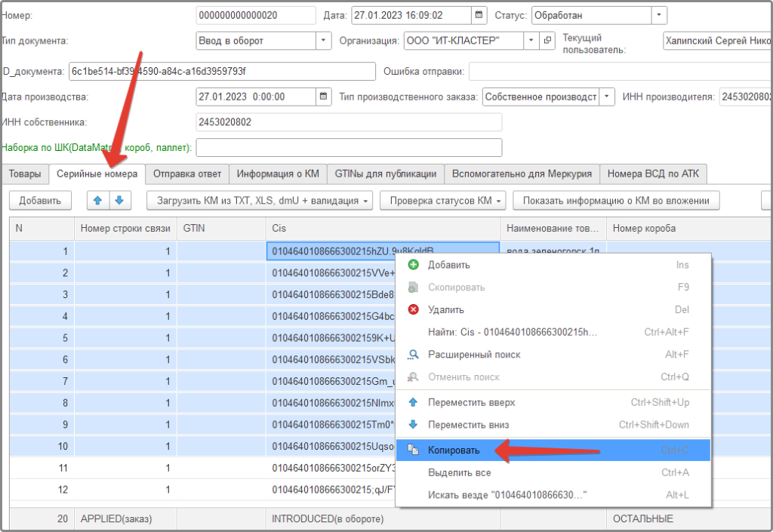Click into the Номер field
Screen dimensions: 773x532
pyautogui.click(x=255, y=15)
